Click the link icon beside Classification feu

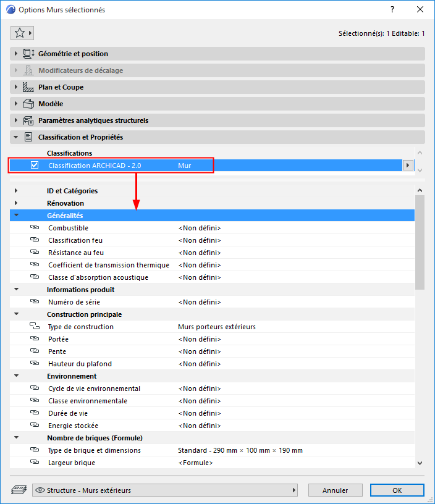[35, 240]
